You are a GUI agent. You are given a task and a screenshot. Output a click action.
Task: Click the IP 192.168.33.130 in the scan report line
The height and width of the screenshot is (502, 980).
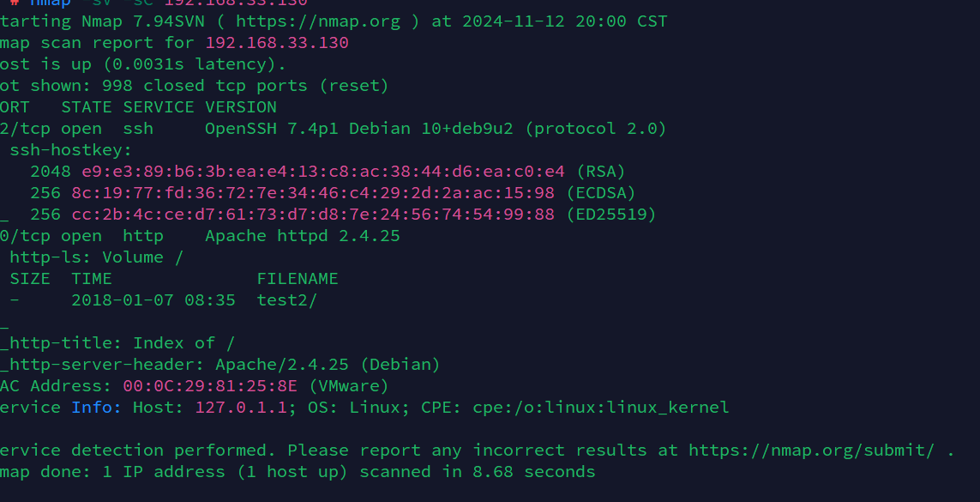[277, 43]
